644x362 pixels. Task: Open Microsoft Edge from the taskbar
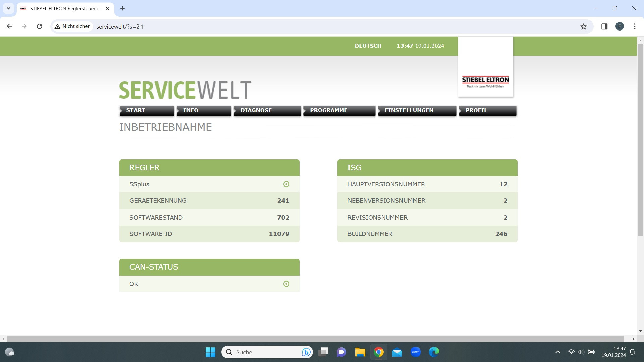(x=434, y=352)
